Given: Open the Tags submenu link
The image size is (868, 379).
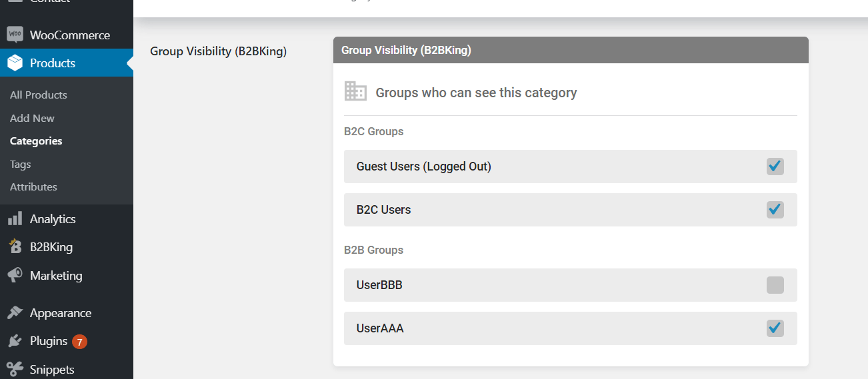Looking at the screenshot, I should point(21,164).
